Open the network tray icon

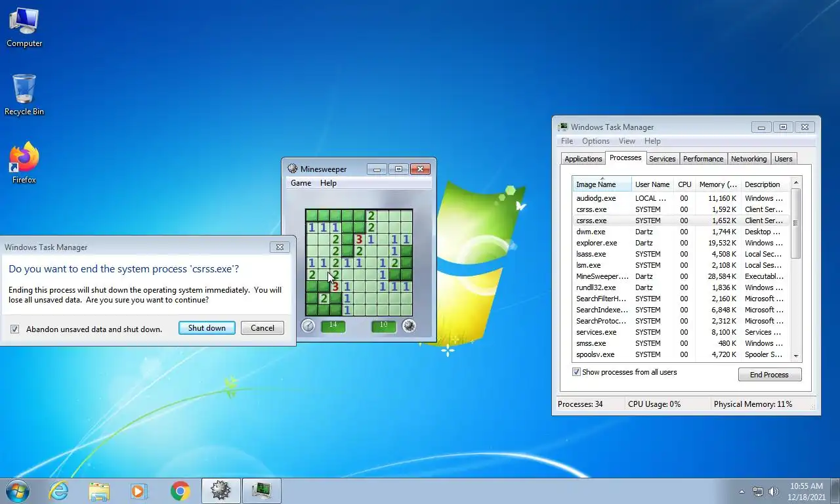(758, 492)
